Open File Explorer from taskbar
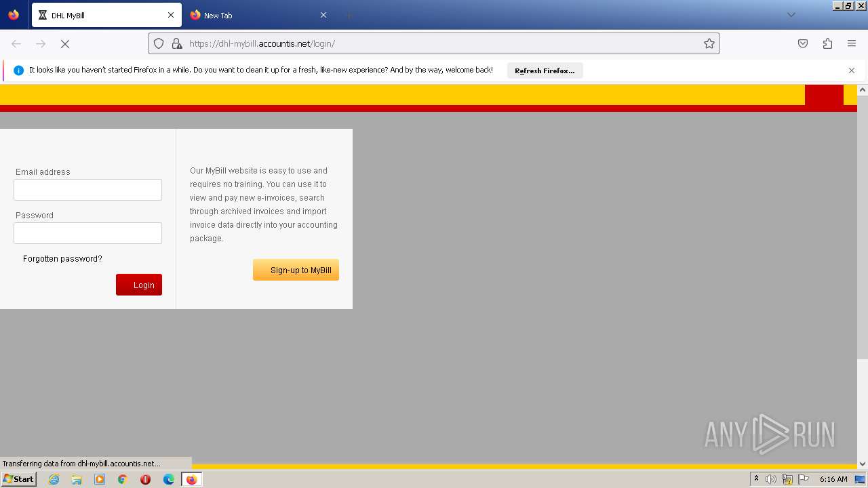 (x=77, y=479)
